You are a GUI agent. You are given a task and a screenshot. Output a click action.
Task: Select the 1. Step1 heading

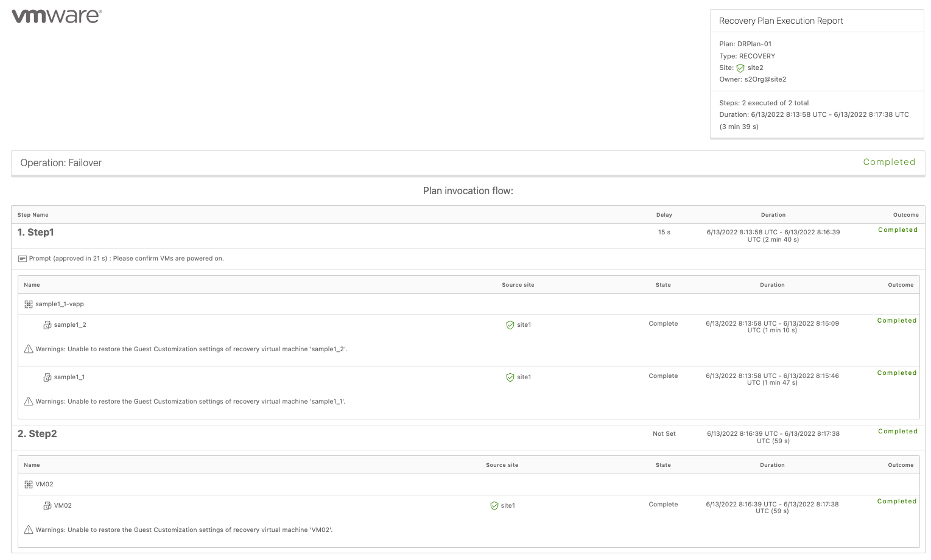point(36,233)
